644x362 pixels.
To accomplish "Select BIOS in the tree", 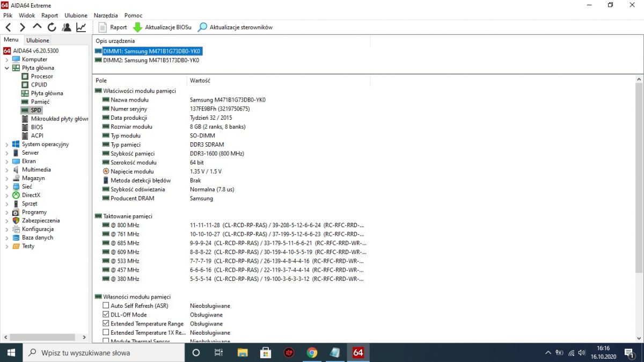I will point(37,127).
